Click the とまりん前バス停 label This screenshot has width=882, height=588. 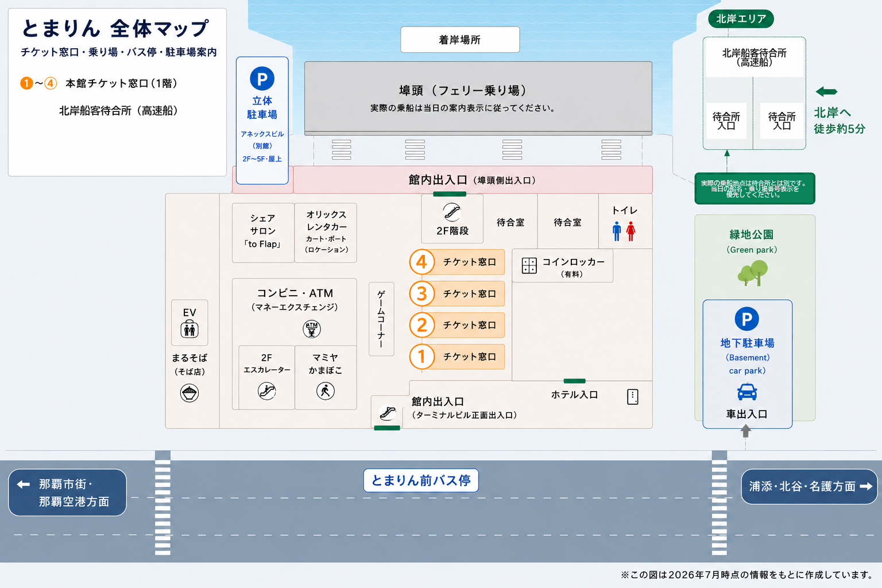point(421,481)
